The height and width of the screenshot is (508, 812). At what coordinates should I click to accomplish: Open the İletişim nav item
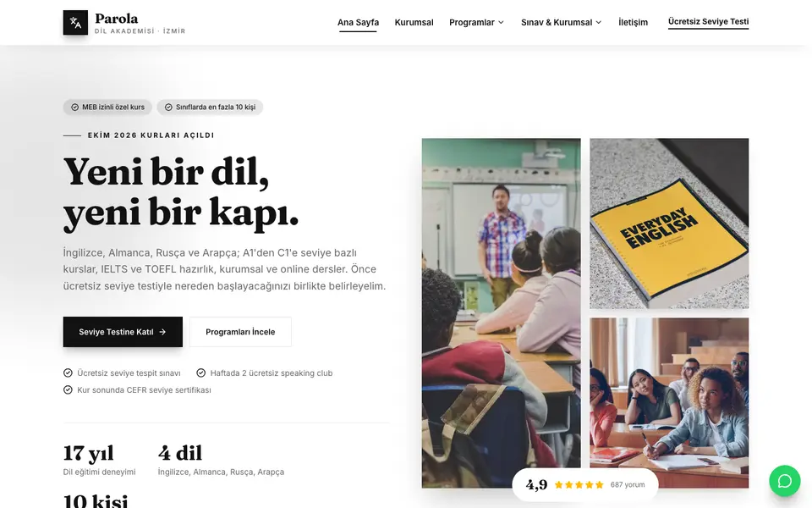click(633, 22)
